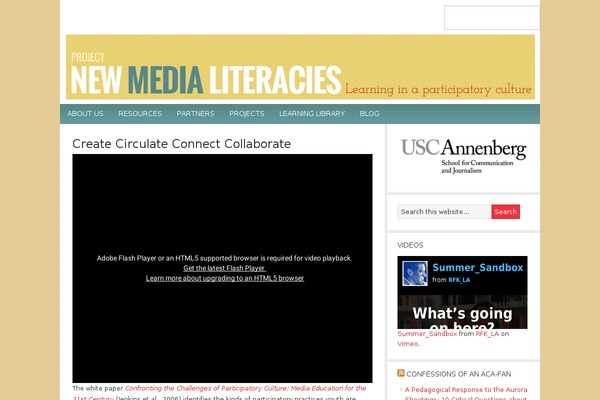Viewport: 600px width, 400px height.
Task: Click the Summer_Sandbox video avatar thumbnail
Action: [x=415, y=273]
